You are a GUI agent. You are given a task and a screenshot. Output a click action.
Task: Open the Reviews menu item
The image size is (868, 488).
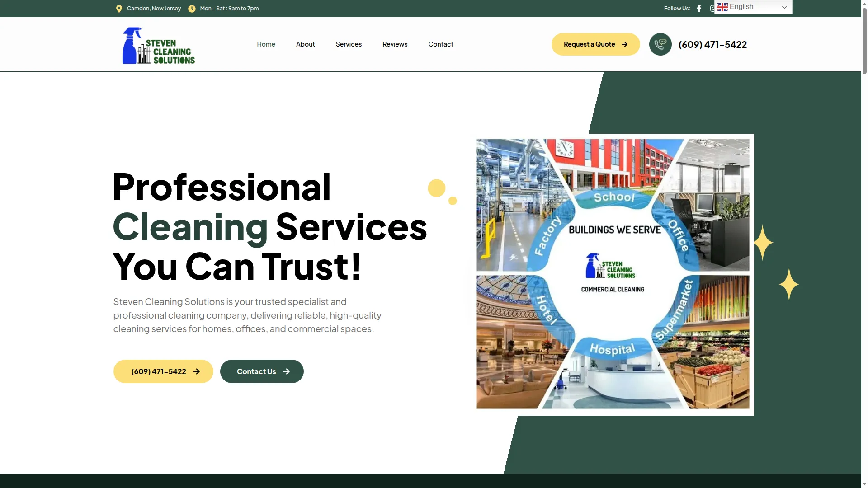coord(395,44)
